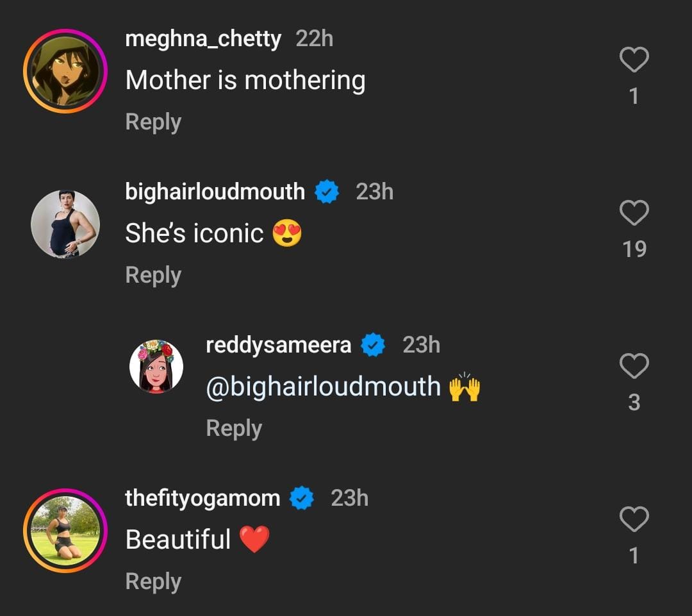Image resolution: width=692 pixels, height=616 pixels.
Task: Like bighairloudmouth's "She's iconic" comment
Action: click(634, 213)
